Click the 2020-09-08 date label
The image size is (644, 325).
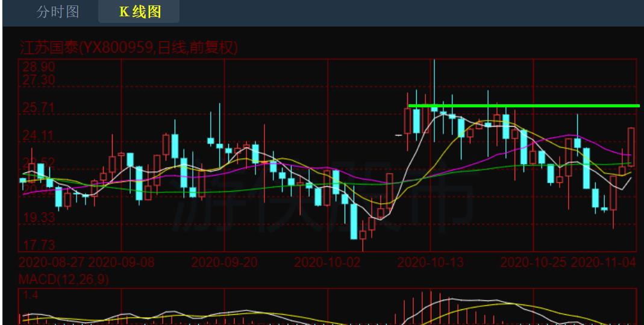tap(122, 262)
